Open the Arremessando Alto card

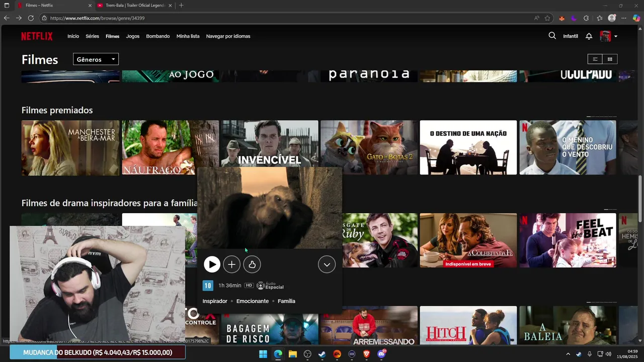(x=369, y=325)
